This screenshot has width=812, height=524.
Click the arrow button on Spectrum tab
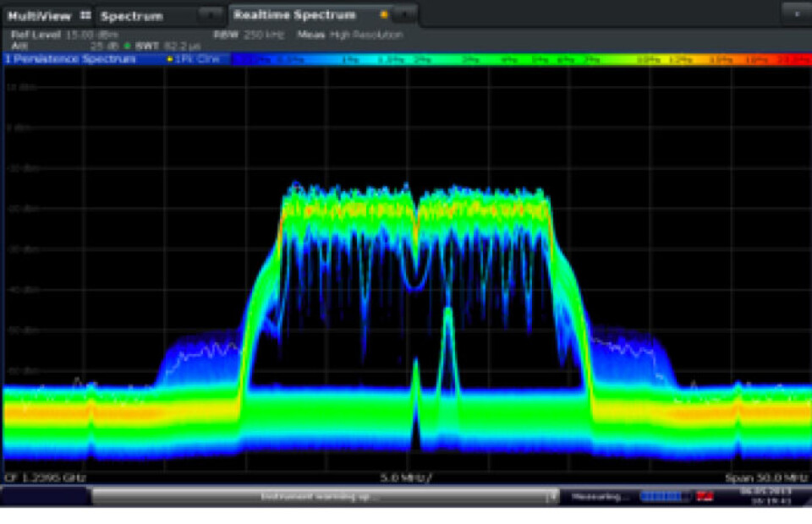coord(210,15)
